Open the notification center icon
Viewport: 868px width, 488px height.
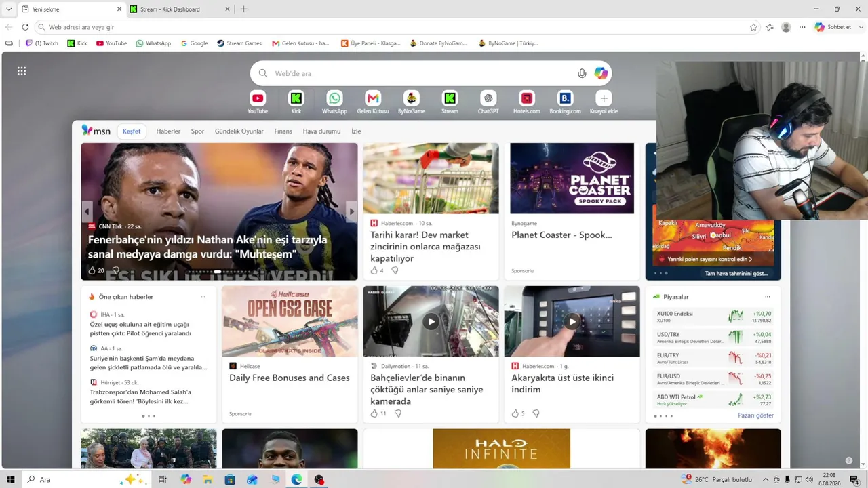[854, 479]
